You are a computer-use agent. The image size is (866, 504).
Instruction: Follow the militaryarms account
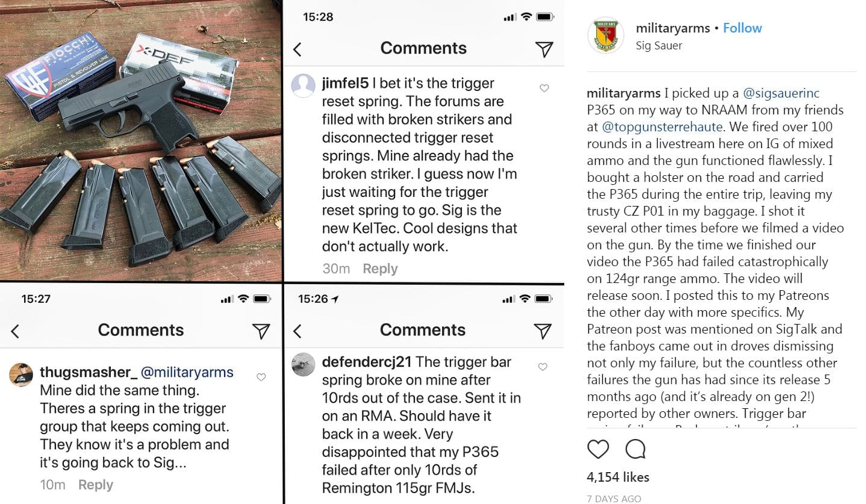pyautogui.click(x=742, y=28)
